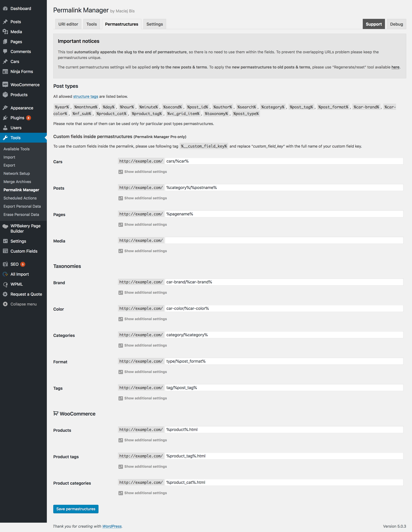Expand additional settings for Color taxonomy
Screen dimensions: 412x532
click(x=143, y=319)
